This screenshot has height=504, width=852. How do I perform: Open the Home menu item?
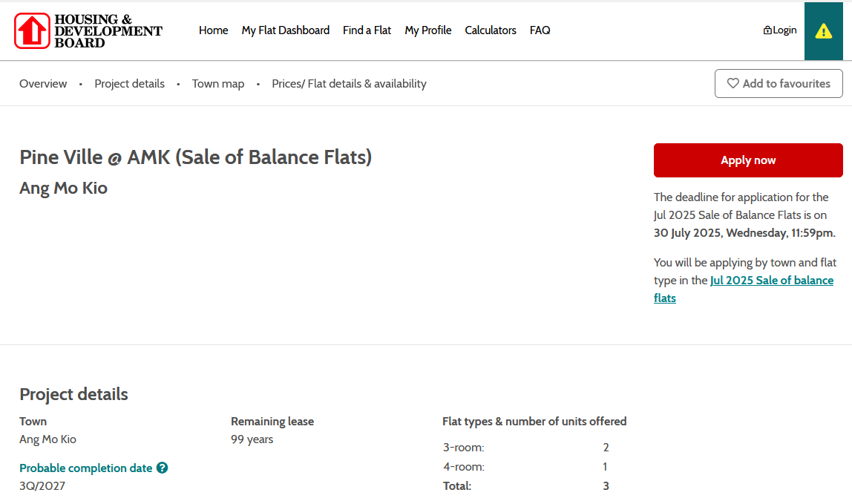point(213,30)
